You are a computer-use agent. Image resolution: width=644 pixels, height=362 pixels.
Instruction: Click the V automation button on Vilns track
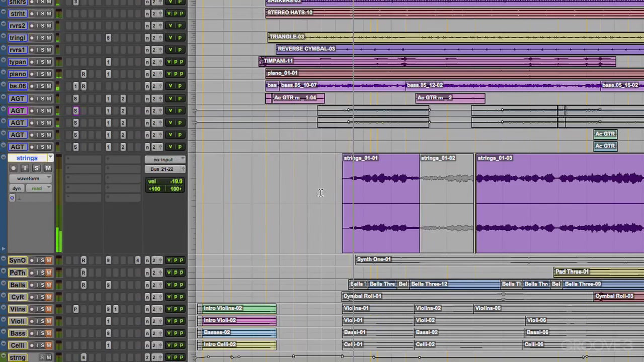click(170, 309)
